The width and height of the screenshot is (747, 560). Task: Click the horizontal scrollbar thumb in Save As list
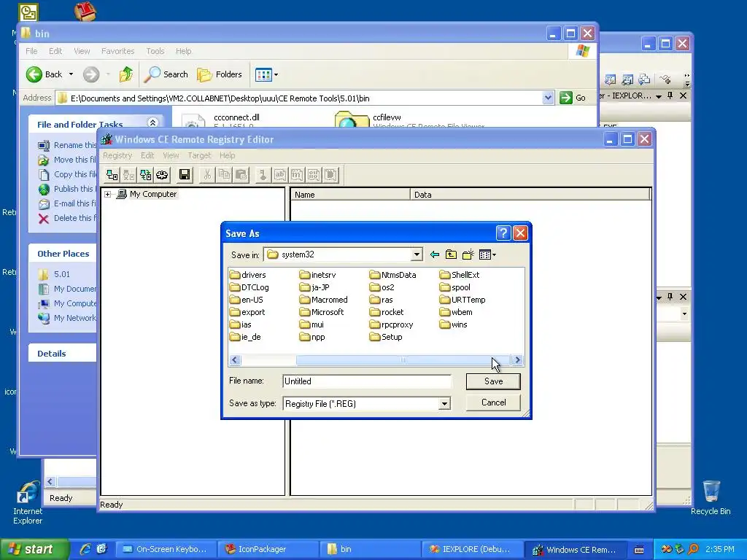click(403, 360)
